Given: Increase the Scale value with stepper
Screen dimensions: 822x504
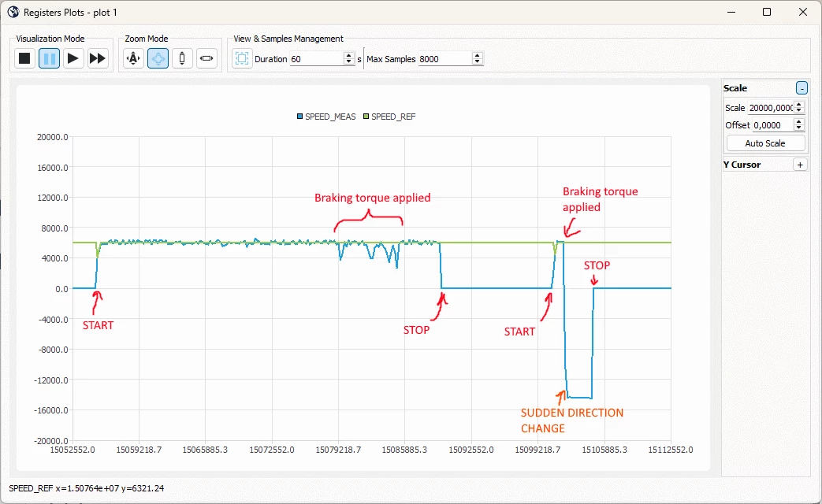Looking at the screenshot, I should click(x=799, y=104).
